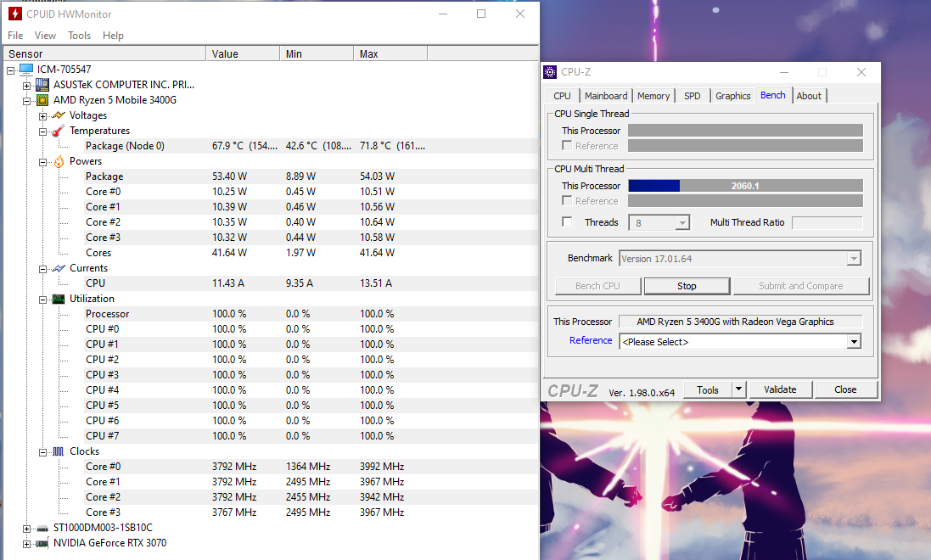931x560 pixels.
Task: Open the Tools dropdown arrow in CPU-Z
Action: click(738, 389)
